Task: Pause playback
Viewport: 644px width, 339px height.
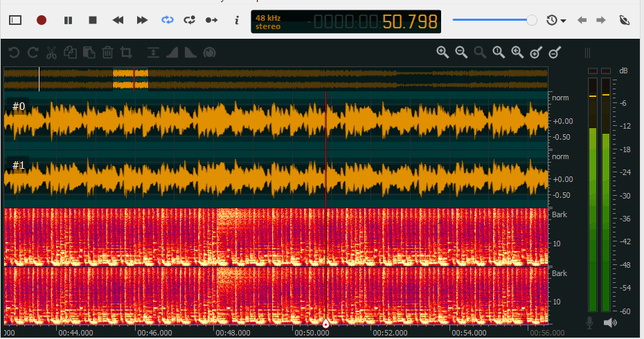Action: point(68,20)
